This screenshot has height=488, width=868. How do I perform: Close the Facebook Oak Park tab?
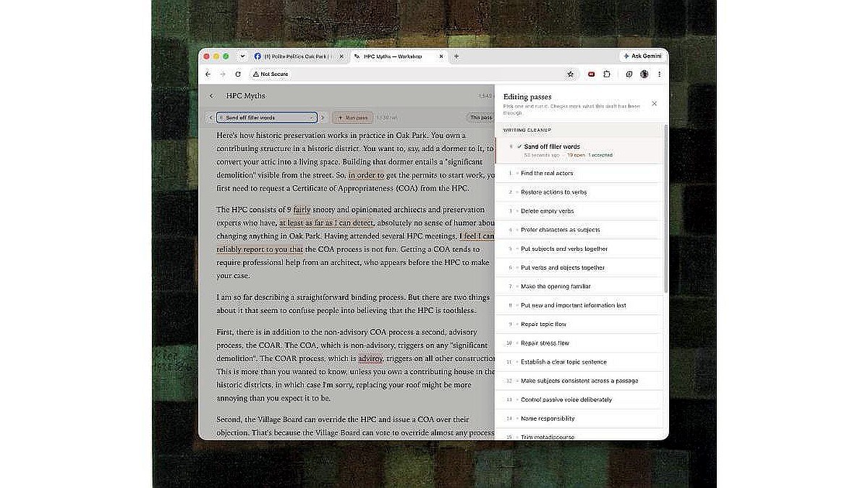[x=341, y=56]
